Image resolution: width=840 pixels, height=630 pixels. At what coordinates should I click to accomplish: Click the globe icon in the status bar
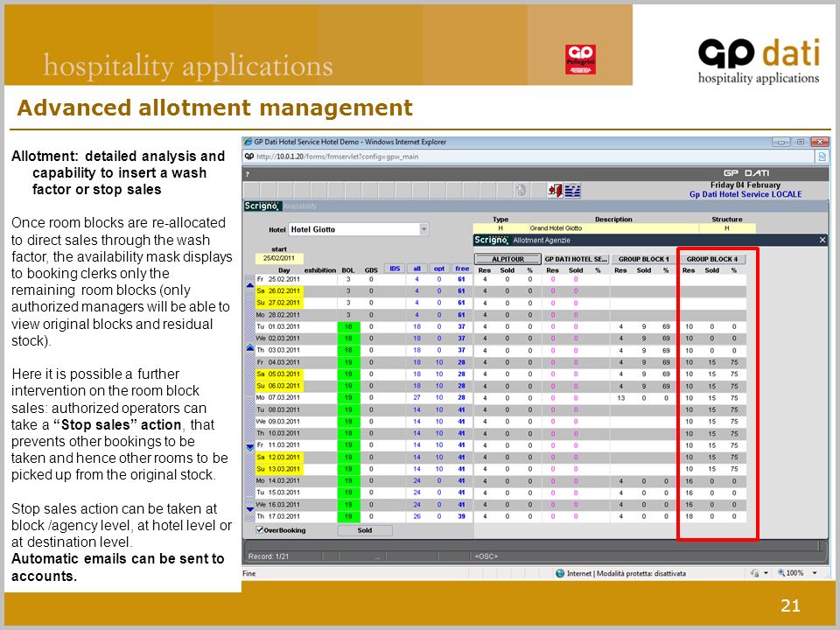point(560,573)
